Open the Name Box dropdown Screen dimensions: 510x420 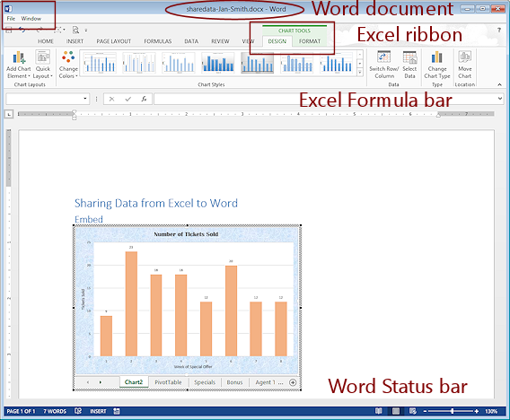point(85,99)
